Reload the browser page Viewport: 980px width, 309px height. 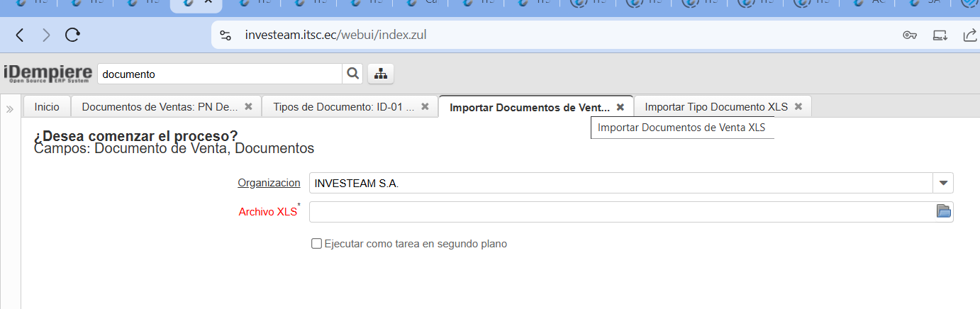click(x=72, y=35)
